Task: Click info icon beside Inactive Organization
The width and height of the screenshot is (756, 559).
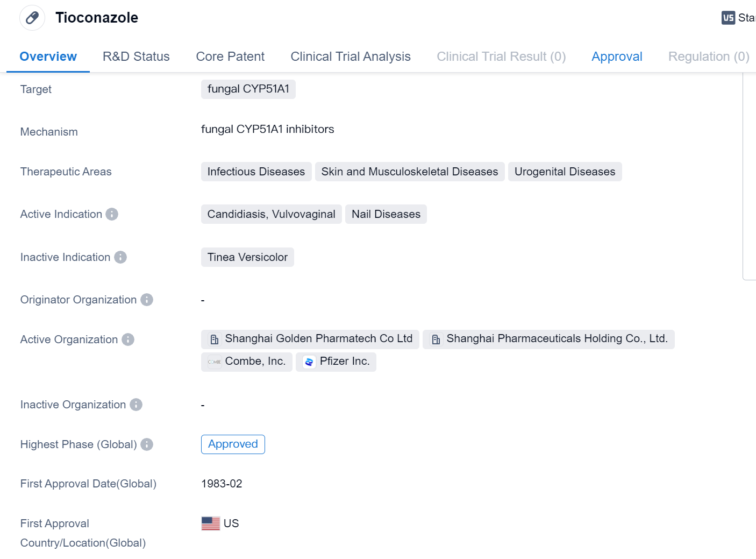Action: [136, 405]
